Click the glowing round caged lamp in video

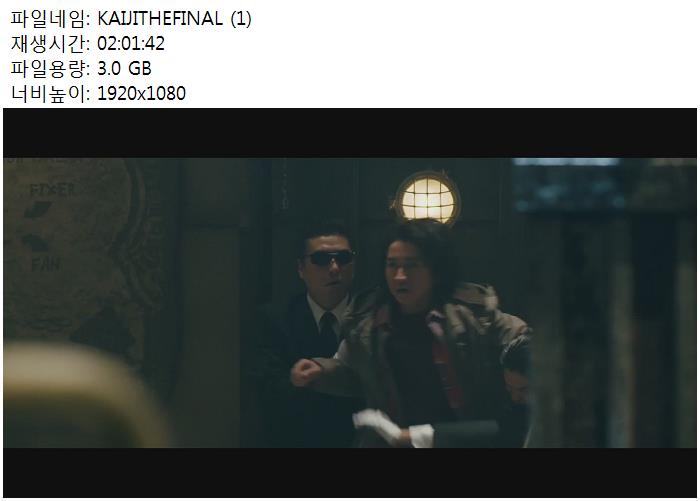pyautogui.click(x=426, y=198)
